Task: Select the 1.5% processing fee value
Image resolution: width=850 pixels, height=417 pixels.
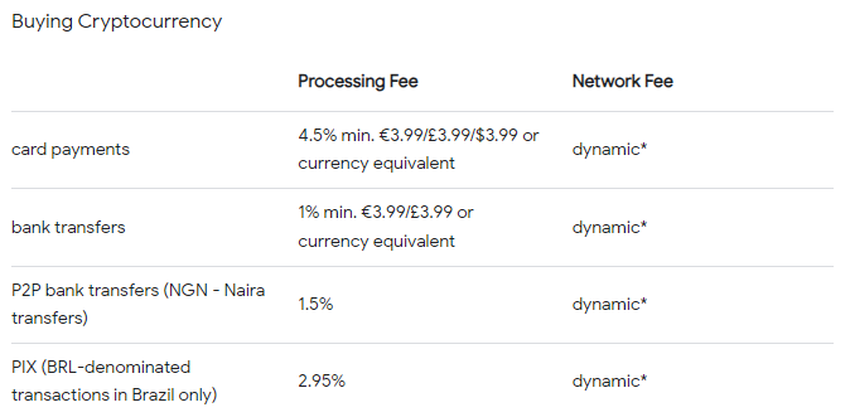Action: [315, 304]
